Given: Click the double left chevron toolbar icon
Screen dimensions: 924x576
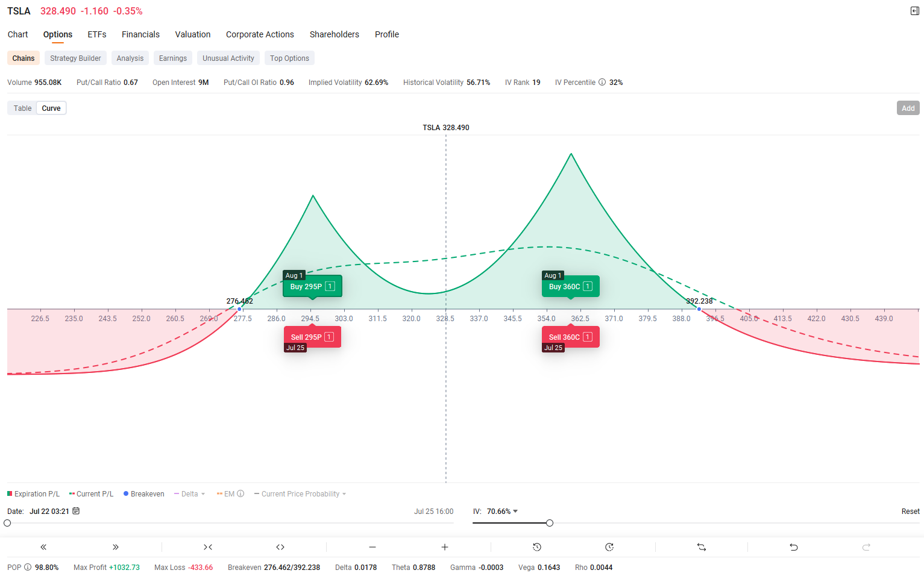Looking at the screenshot, I should pos(43,547).
